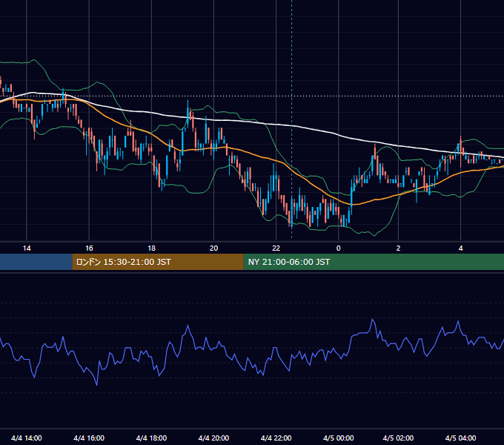
Task: Click the "22" hour label on the upper time axis
Action: (x=276, y=248)
